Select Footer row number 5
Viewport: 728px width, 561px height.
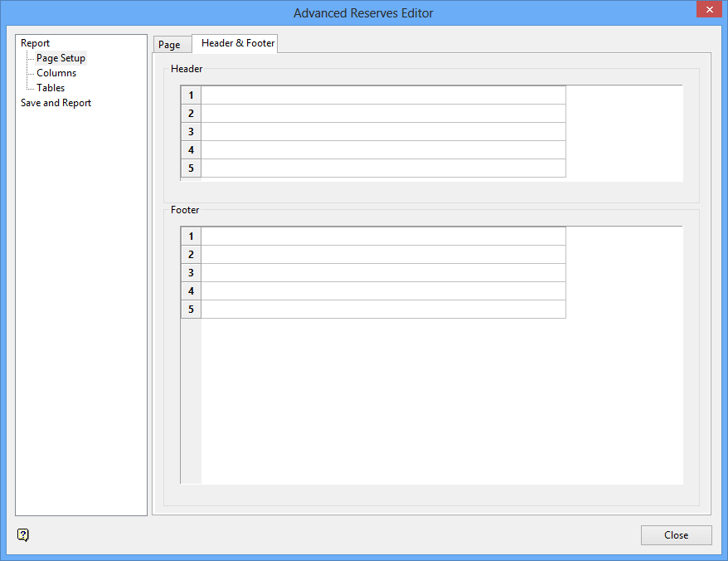191,309
